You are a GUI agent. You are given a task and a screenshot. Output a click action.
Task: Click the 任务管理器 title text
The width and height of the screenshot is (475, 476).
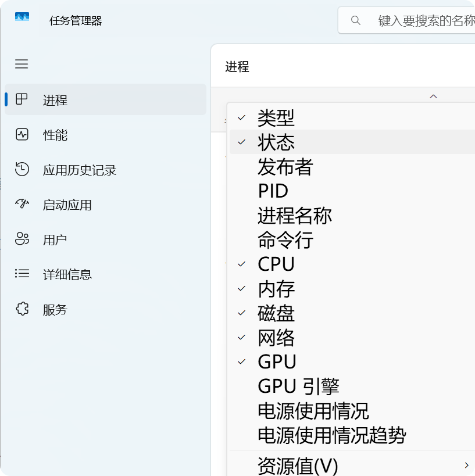point(76,21)
